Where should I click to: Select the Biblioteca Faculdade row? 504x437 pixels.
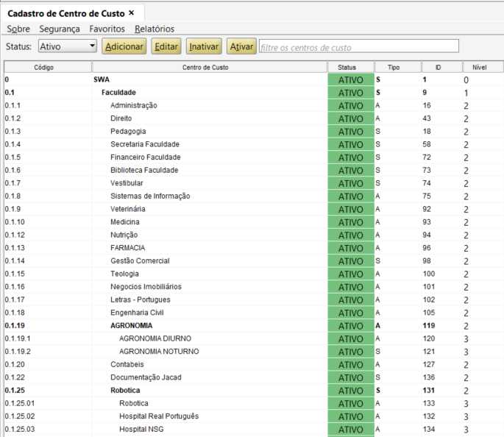click(x=254, y=170)
